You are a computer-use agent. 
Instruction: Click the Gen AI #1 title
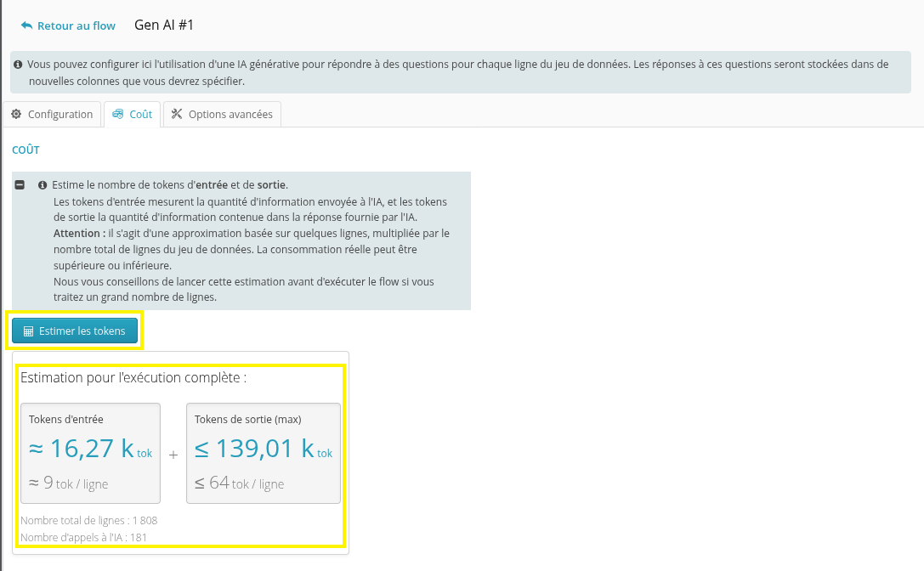coord(164,25)
